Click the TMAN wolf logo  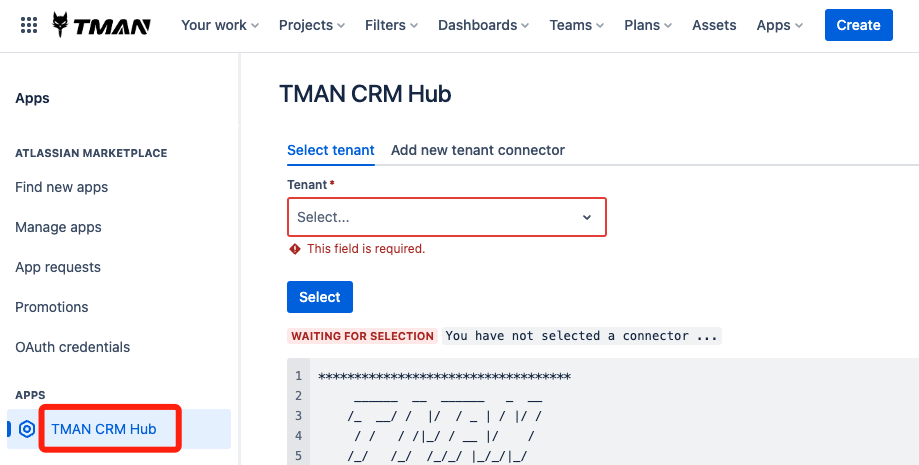[x=101, y=25]
